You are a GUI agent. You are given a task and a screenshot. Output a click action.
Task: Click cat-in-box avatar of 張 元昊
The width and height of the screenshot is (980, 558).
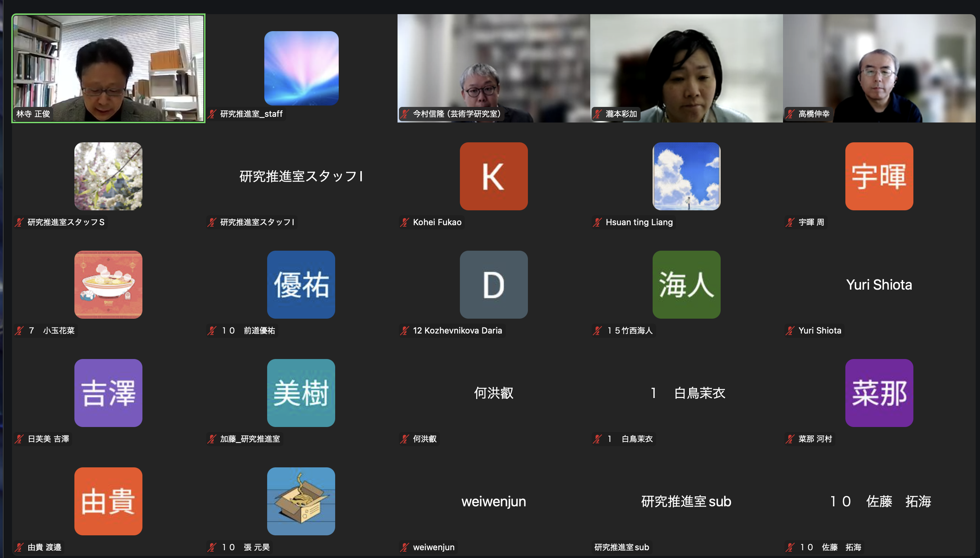tap(301, 501)
